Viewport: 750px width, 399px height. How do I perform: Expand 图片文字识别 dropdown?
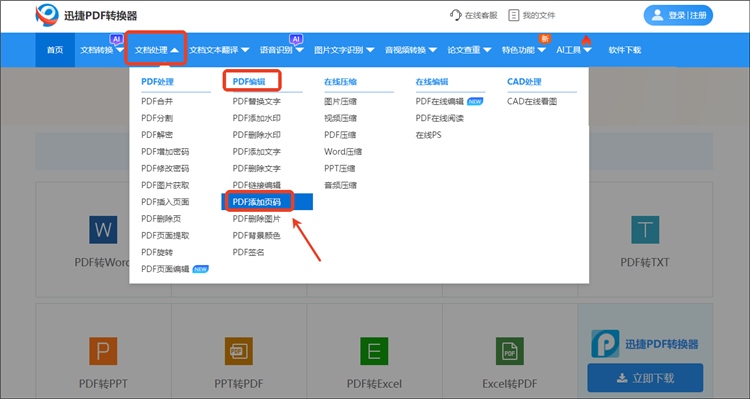(344, 50)
